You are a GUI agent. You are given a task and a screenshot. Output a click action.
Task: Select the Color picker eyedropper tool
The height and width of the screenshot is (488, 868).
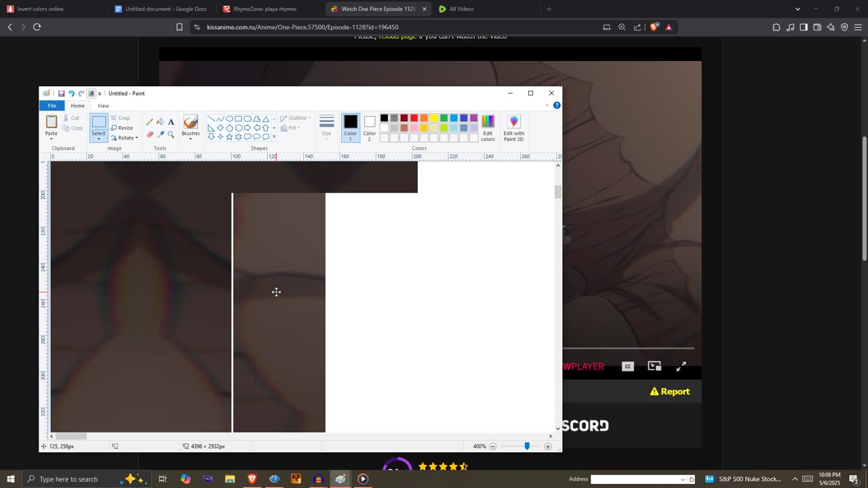tap(160, 134)
